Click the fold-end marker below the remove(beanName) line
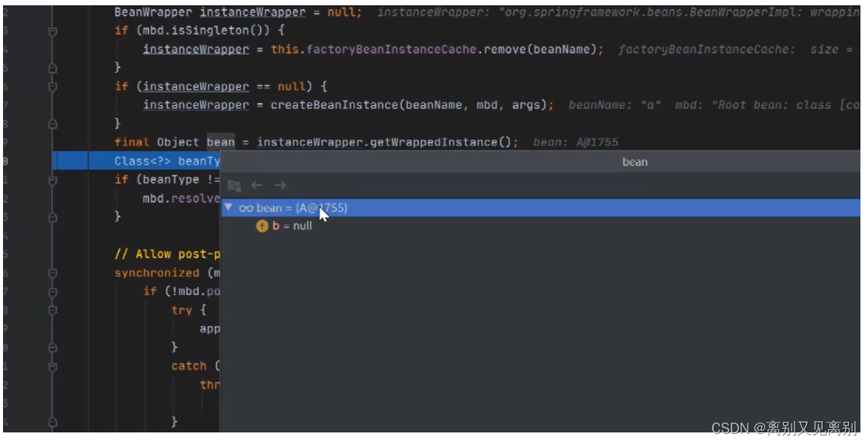Image resolution: width=868 pixels, height=443 pixels. (53, 69)
